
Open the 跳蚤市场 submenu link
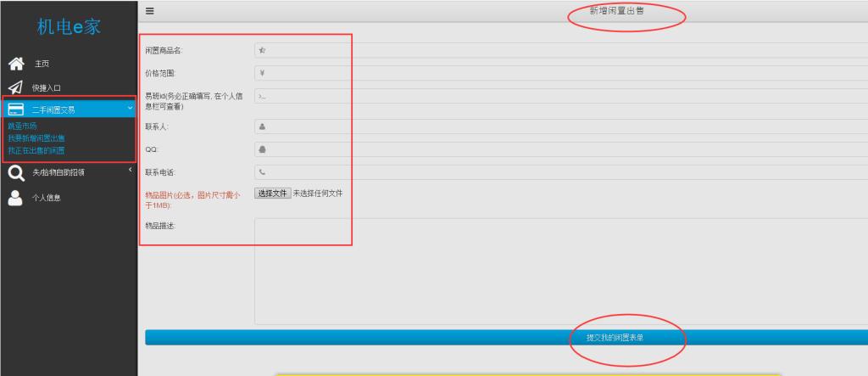[x=22, y=126]
